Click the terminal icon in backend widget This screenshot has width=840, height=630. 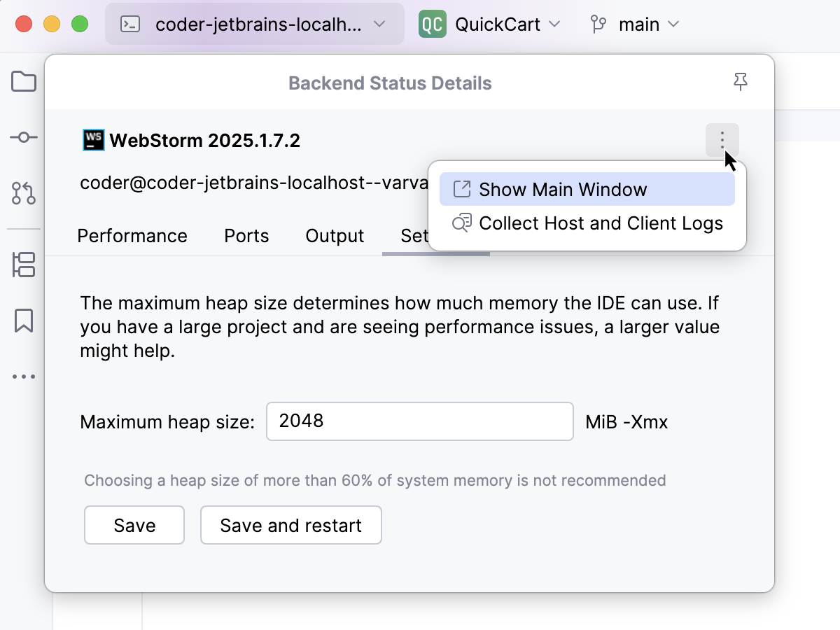point(130,24)
